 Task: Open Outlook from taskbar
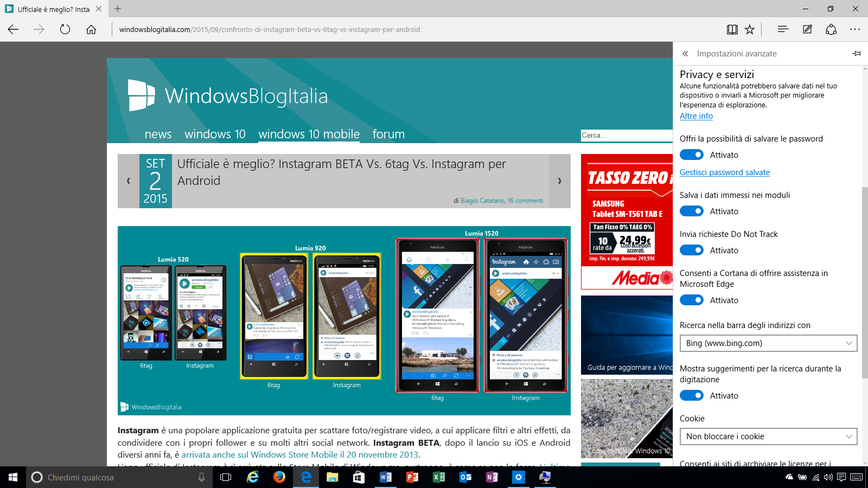click(465, 477)
